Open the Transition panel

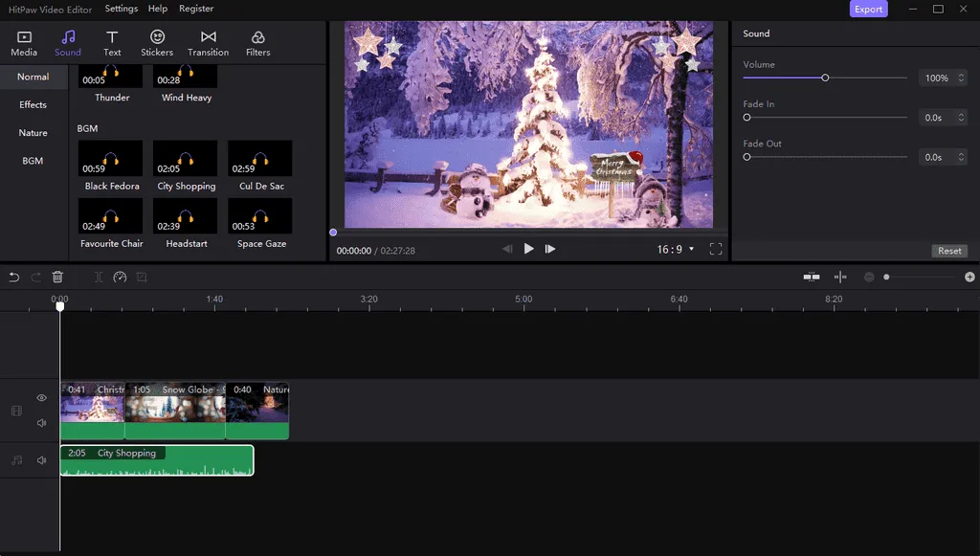208,43
